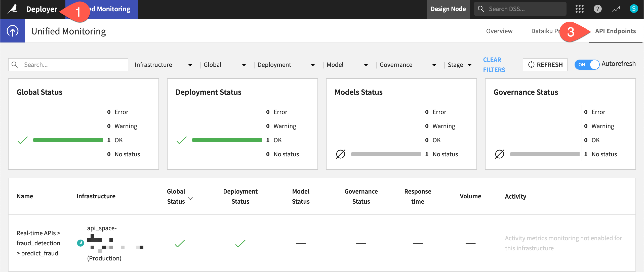Open the Model filter dropdown
Screen dimensions: 644x272
coord(347,65)
